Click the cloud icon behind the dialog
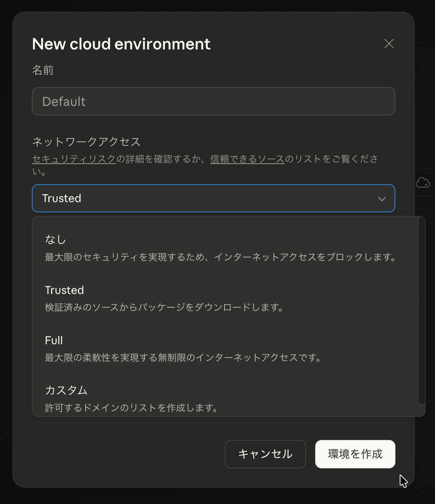The height and width of the screenshot is (504, 435). 423,182
